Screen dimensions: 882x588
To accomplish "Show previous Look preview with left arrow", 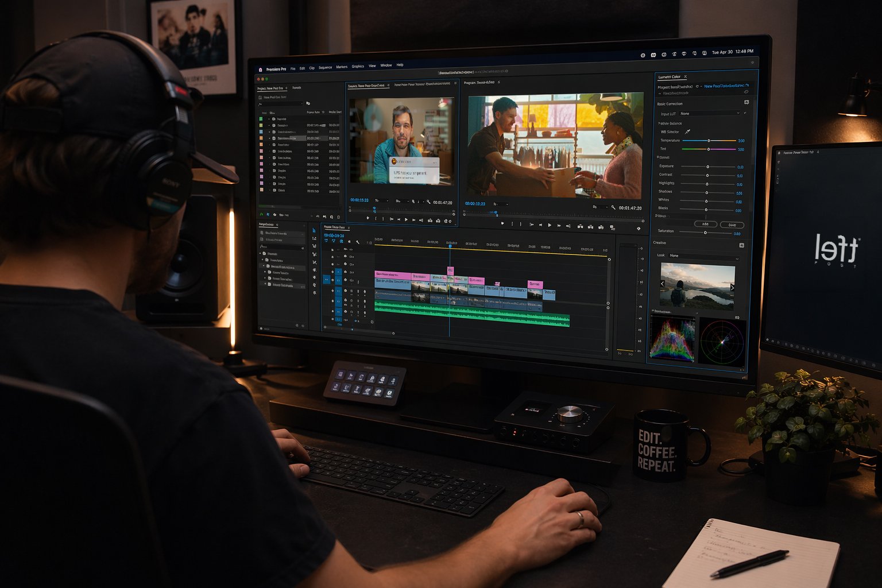I will coord(663,284).
